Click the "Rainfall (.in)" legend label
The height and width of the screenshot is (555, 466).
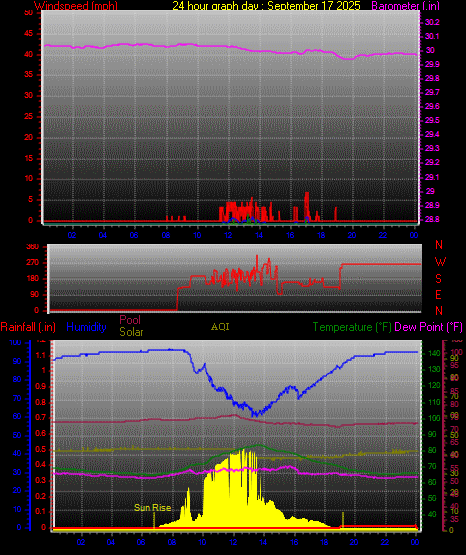pos(28,327)
